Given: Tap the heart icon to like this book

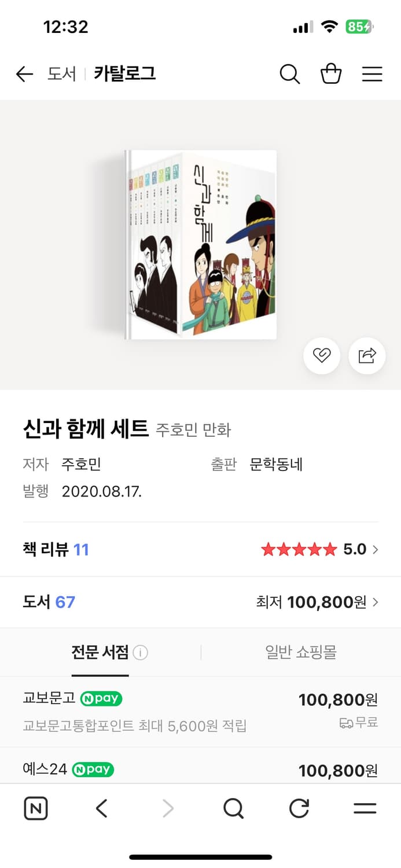Looking at the screenshot, I should point(322,356).
